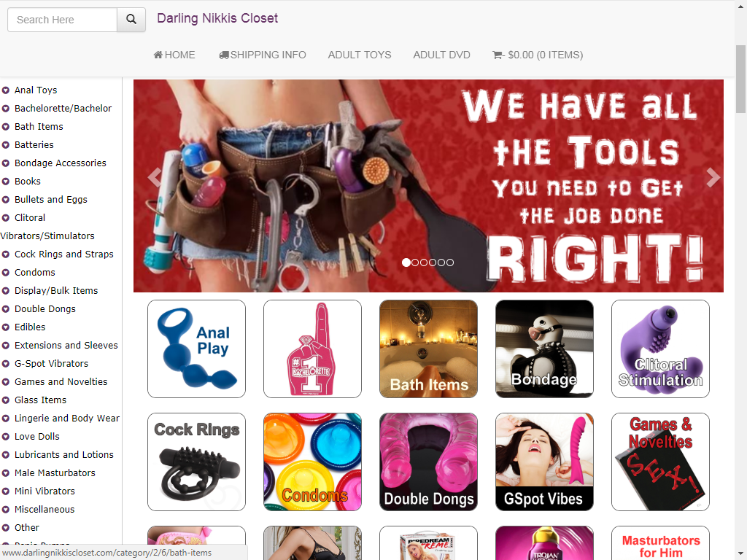Viewport: 747px width, 560px height.
Task: Advance to the next banner slide arrow
Action: [713, 177]
